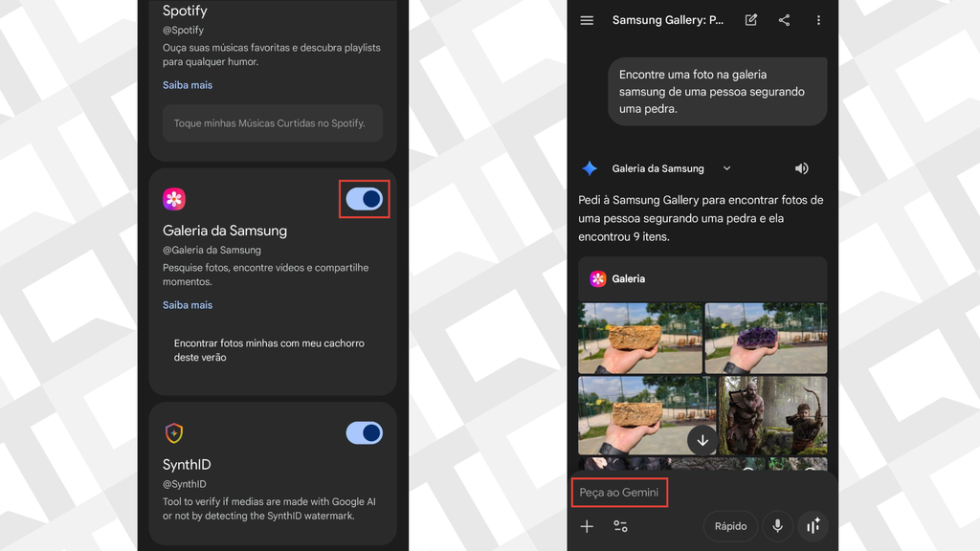Open the three-dot overflow menu
980x551 pixels.
(x=818, y=20)
